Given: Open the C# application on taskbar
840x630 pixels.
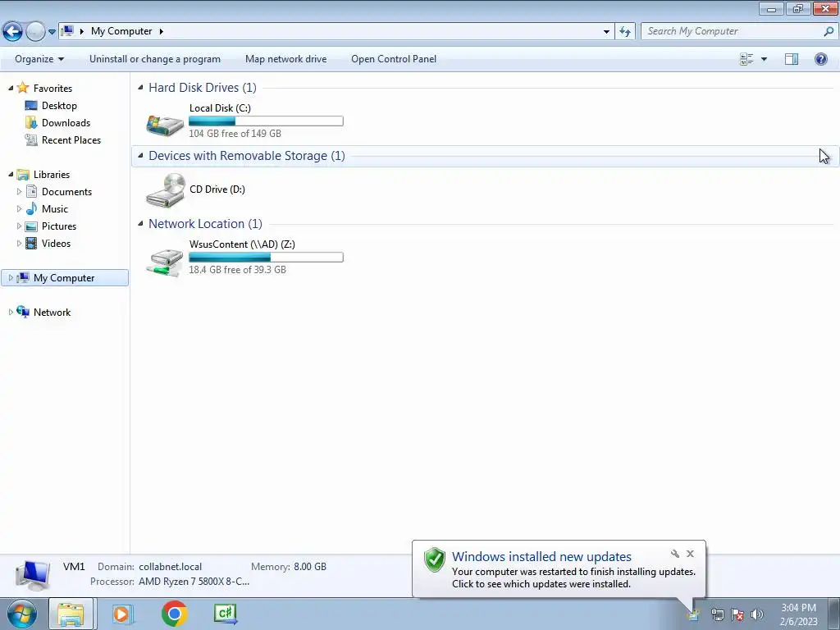Looking at the screenshot, I should point(226,614).
